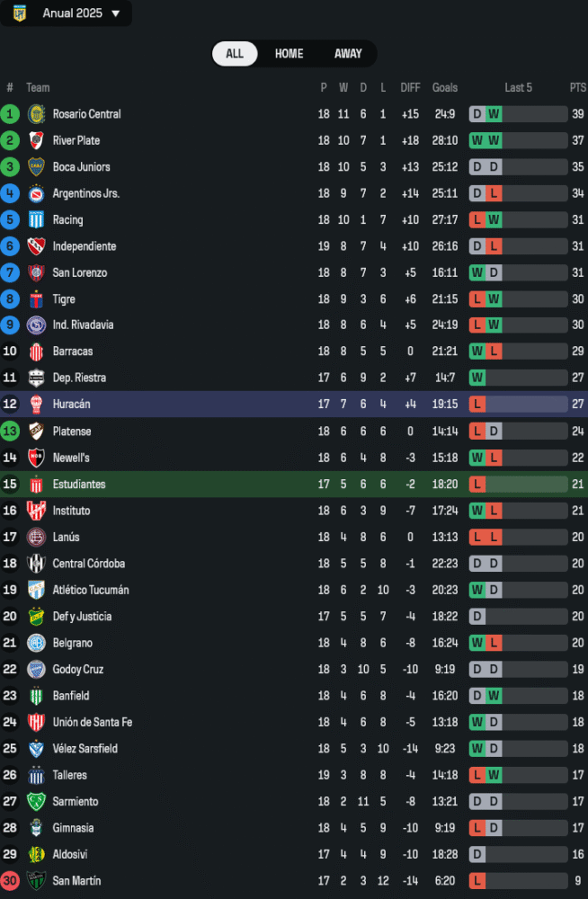This screenshot has width=588, height=899.
Task: Sort table by PTS column header
Action: [x=577, y=88]
